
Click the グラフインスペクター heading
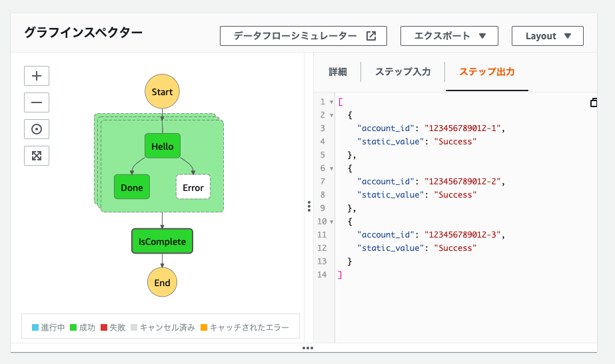pyautogui.click(x=83, y=33)
